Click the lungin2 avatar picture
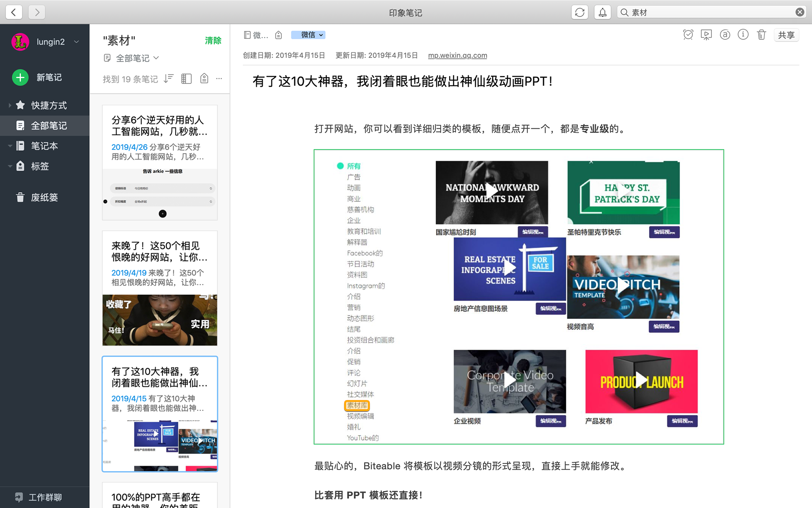 20,41
